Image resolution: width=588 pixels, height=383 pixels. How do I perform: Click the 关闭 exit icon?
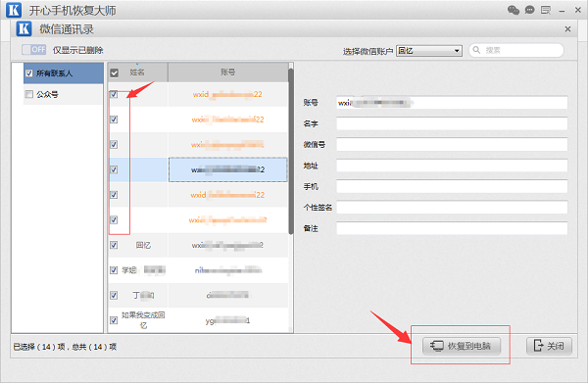coord(538,345)
